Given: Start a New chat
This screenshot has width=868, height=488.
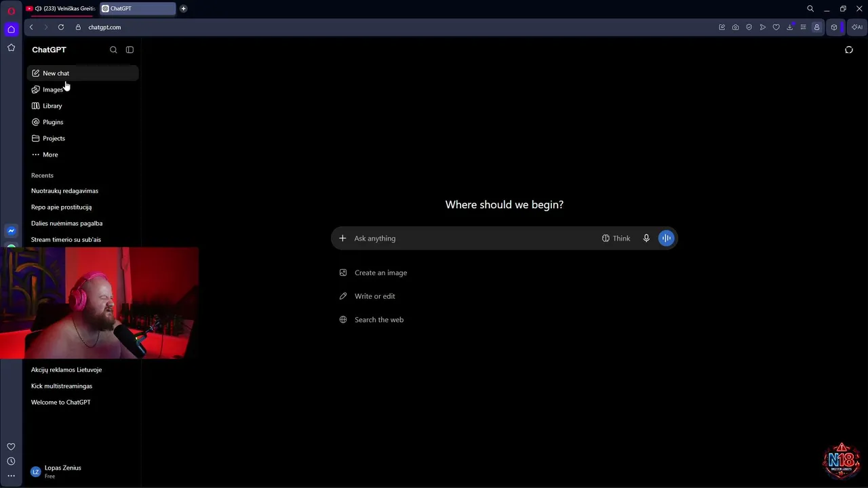Looking at the screenshot, I should [83, 73].
